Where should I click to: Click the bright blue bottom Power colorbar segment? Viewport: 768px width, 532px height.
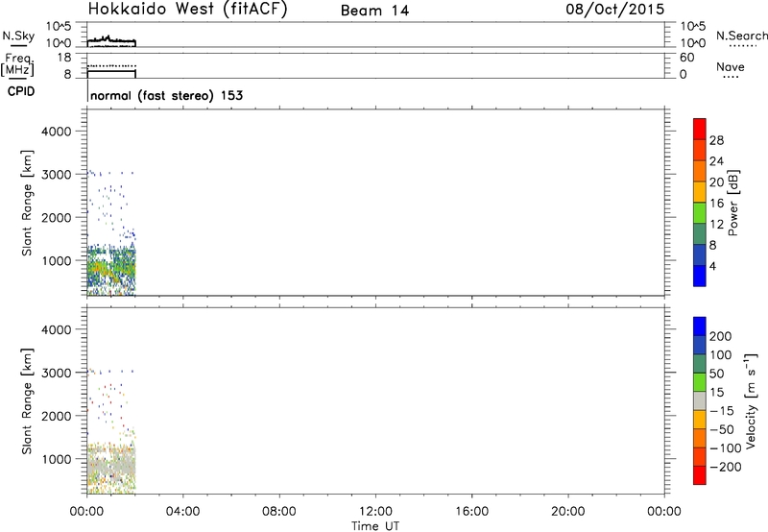(700, 276)
